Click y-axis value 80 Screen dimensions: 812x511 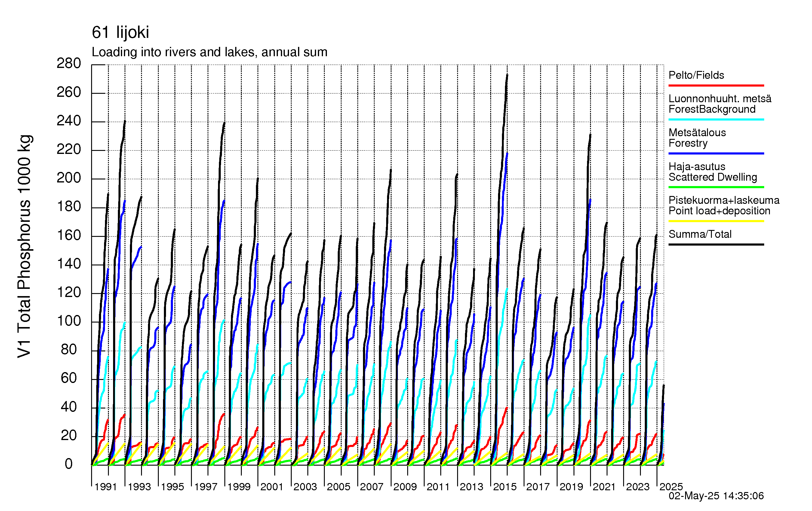[x=69, y=350]
